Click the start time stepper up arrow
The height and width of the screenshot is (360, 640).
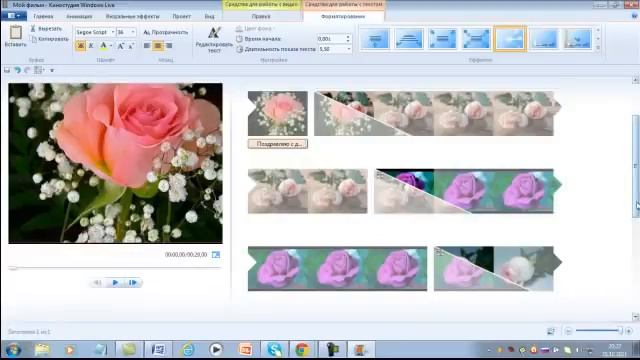point(348,37)
